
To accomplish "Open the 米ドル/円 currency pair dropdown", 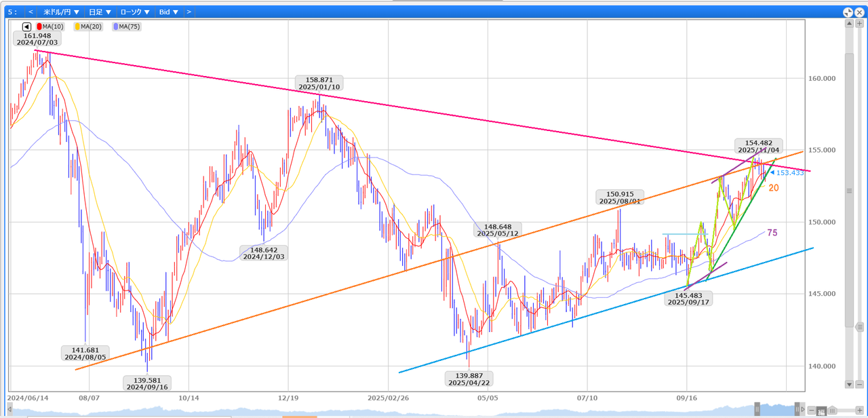I will [61, 12].
